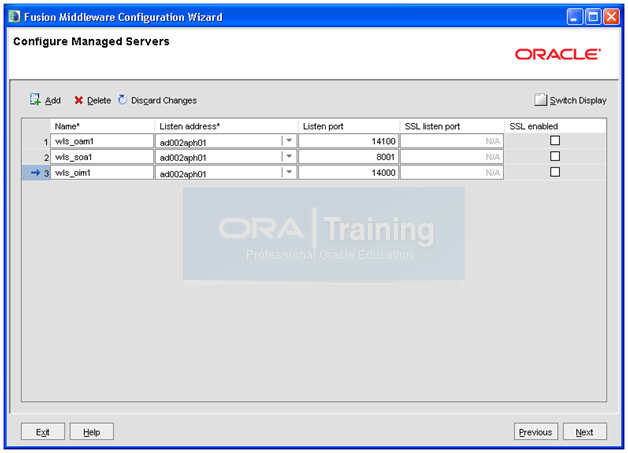Enable SSL for wls_oim1 server
This screenshot has width=628, height=453.
click(x=555, y=172)
